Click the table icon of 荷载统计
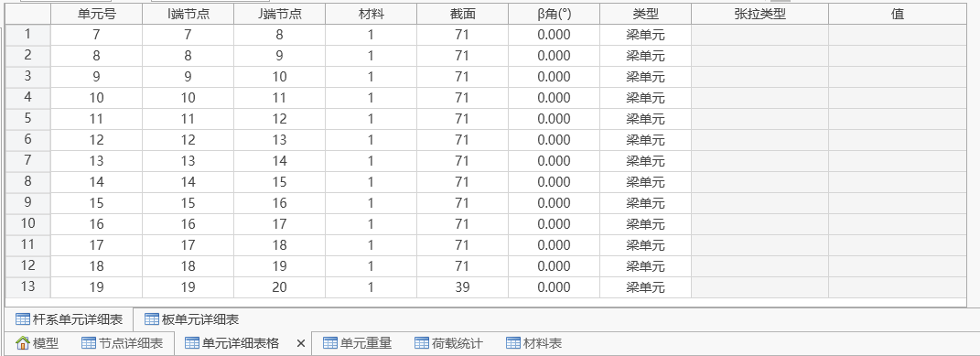Screen dimensions: 980x356 421,343
